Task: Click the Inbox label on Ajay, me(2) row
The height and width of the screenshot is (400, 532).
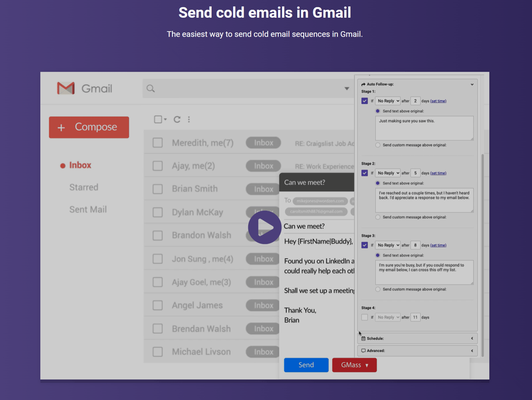Action: click(263, 166)
